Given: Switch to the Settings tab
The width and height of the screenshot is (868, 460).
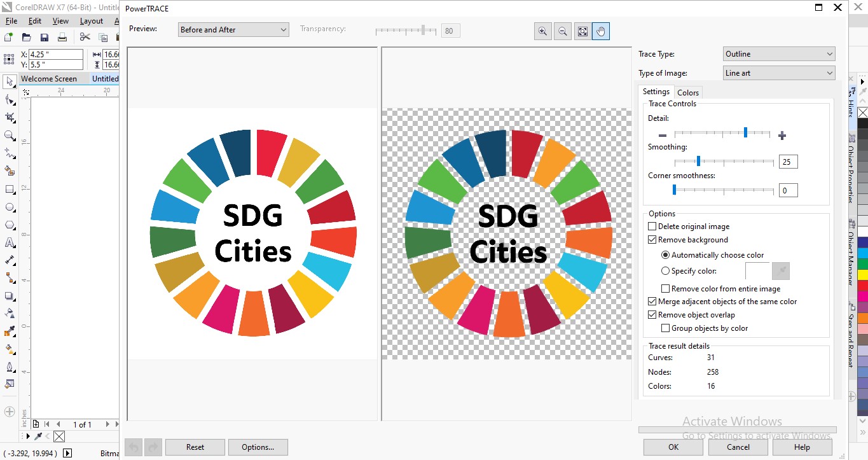Looking at the screenshot, I should [x=656, y=92].
